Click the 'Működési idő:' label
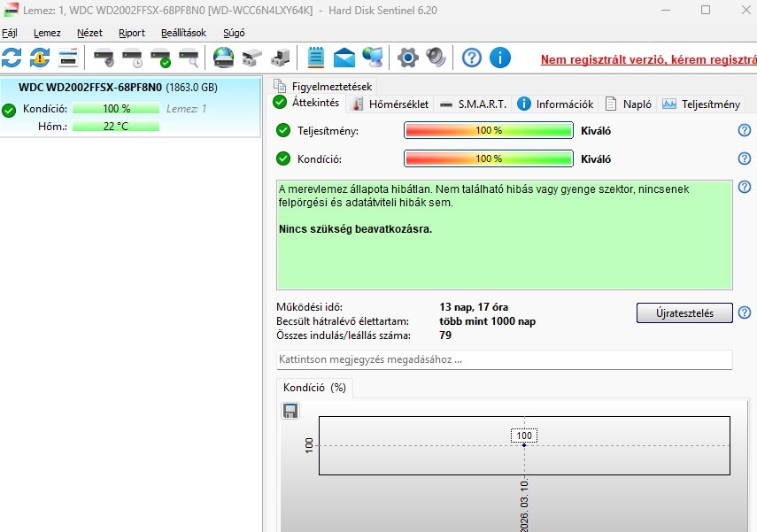The height and width of the screenshot is (532, 757). 309,307
